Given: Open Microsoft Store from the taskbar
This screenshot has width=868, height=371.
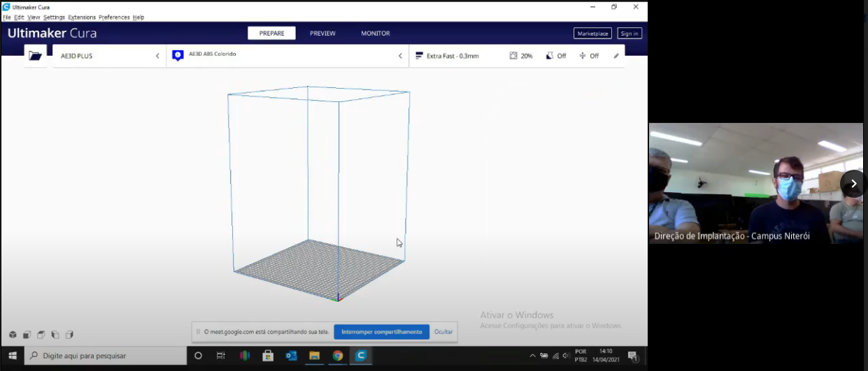Looking at the screenshot, I should coord(268,356).
